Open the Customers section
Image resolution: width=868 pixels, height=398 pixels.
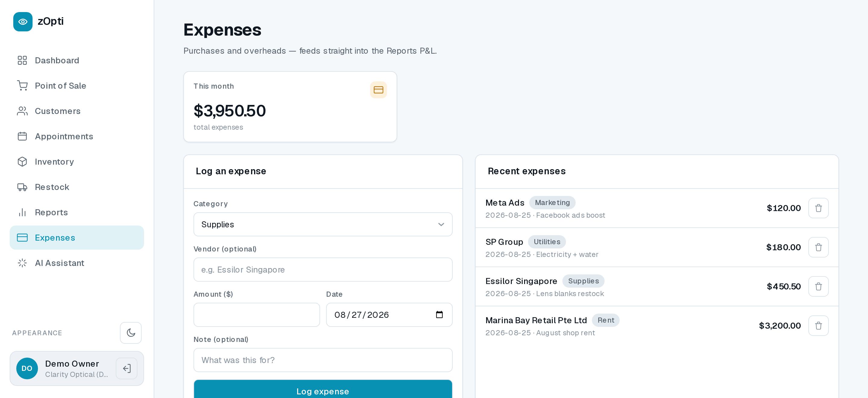tap(77, 111)
